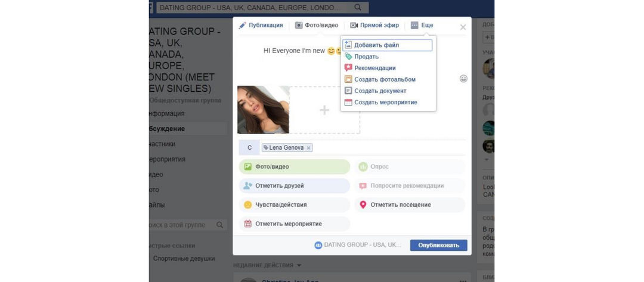
Task: Choose 'Продать' from the Еще menu
Action: 366,57
